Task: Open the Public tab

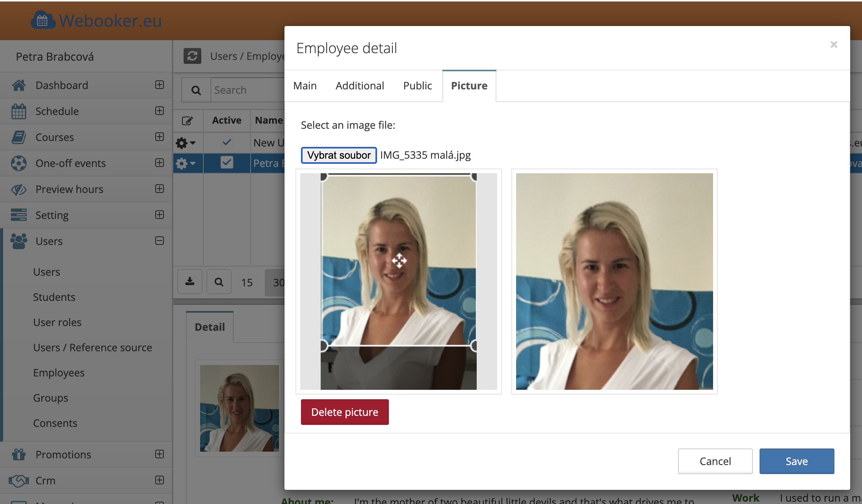Action: (x=417, y=86)
